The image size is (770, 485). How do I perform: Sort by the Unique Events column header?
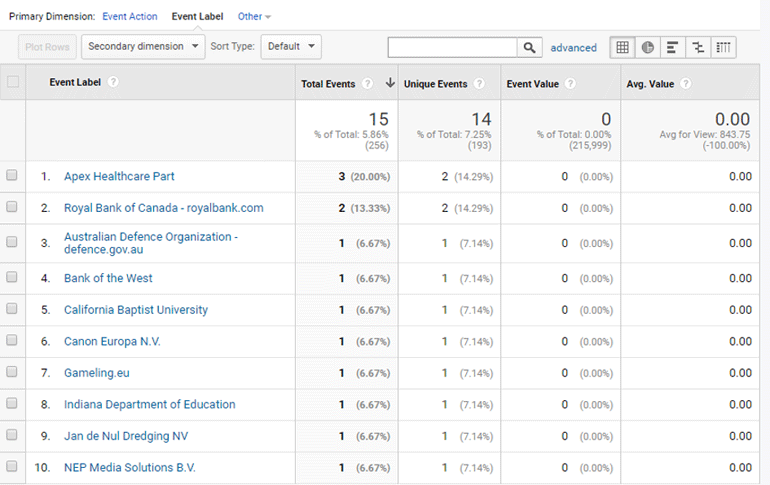click(436, 84)
